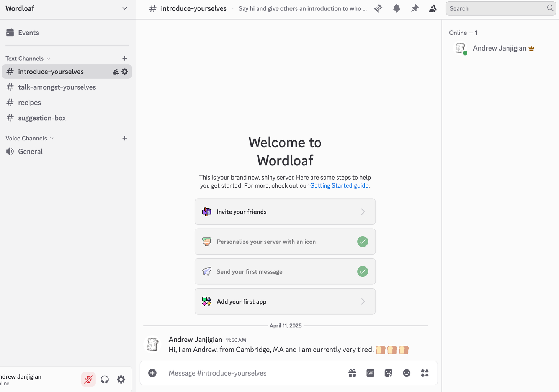Open the emoji picker
The height and width of the screenshot is (392, 559).
click(407, 373)
